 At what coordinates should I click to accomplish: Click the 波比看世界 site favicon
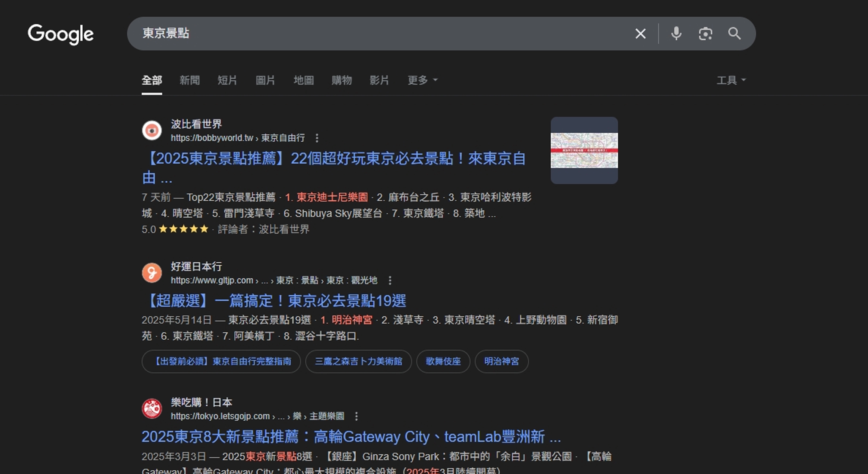pos(152,130)
